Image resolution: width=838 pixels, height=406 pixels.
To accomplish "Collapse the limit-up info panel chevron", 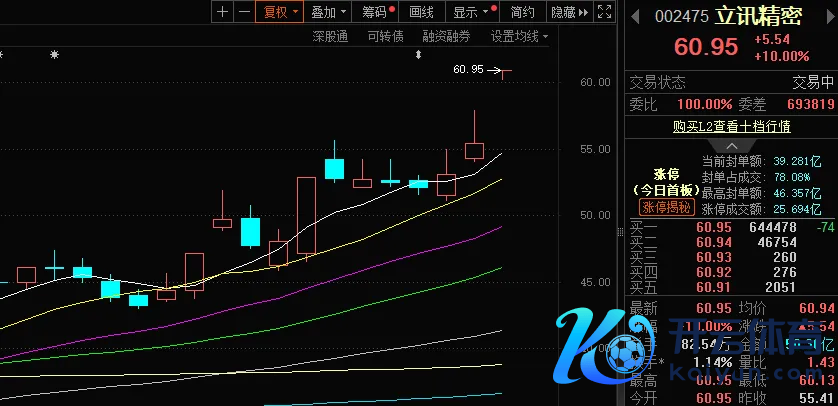I will (x=732, y=145).
